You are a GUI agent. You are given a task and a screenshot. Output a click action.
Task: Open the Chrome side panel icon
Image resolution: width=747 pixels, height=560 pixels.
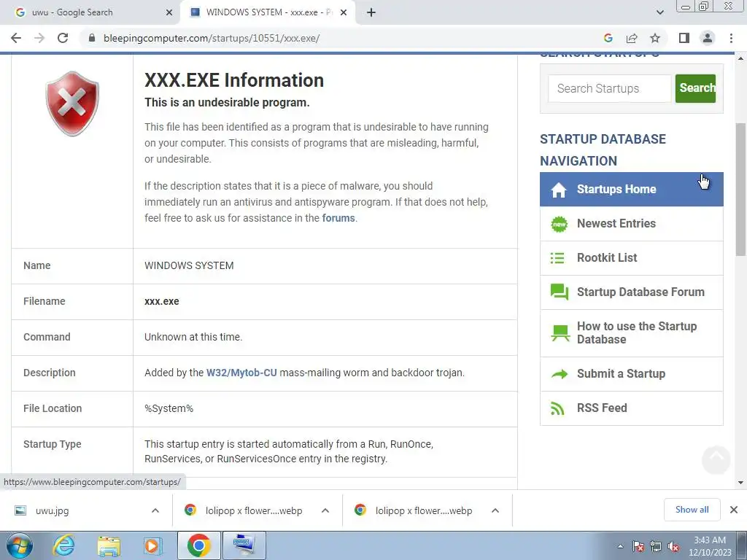684,38
